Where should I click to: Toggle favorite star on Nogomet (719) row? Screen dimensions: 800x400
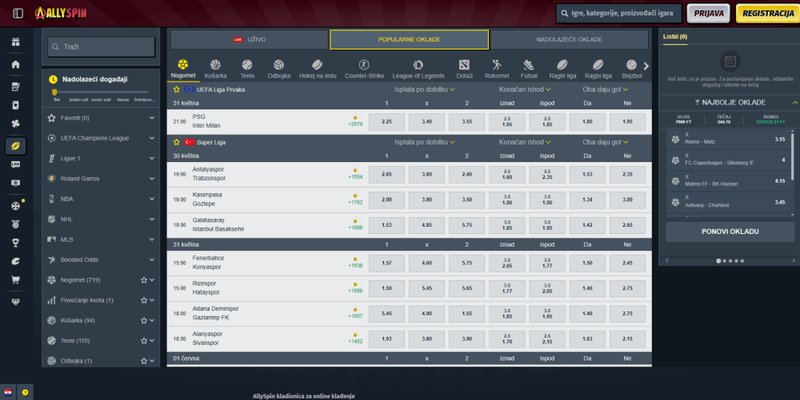(144, 280)
